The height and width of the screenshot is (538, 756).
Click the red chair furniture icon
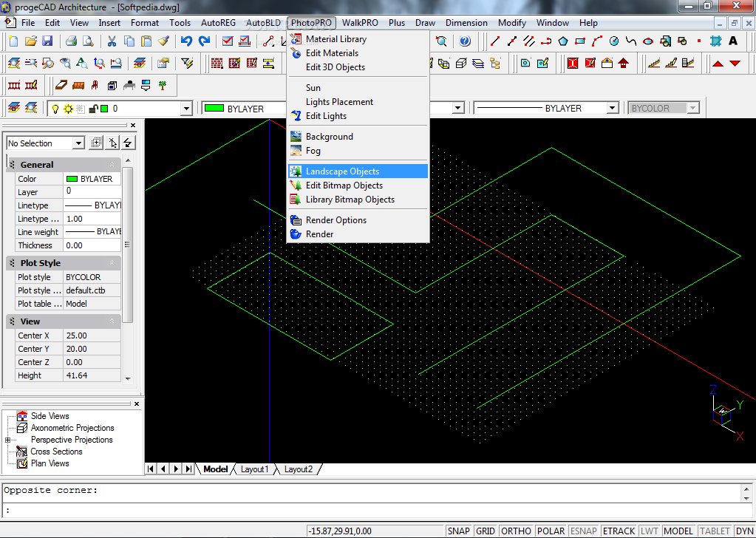[95, 85]
